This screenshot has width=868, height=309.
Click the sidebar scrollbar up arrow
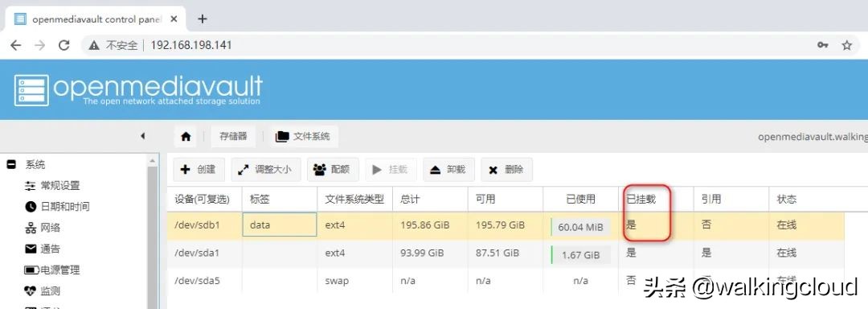154,160
